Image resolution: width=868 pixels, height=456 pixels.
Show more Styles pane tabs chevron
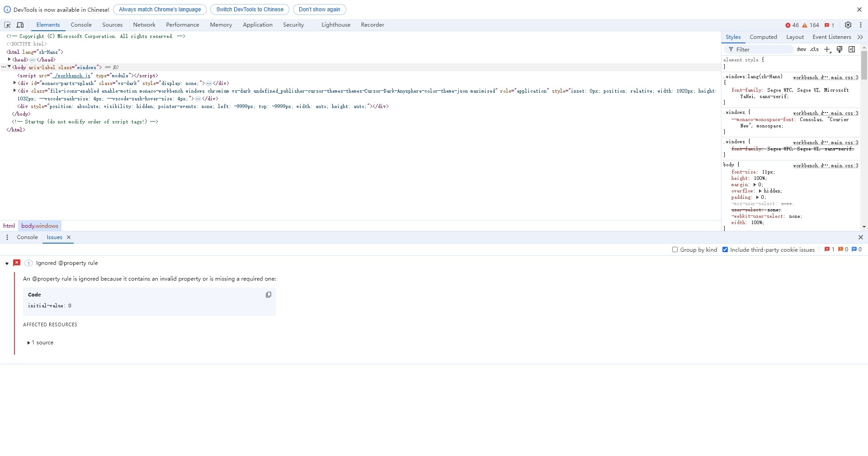point(860,37)
